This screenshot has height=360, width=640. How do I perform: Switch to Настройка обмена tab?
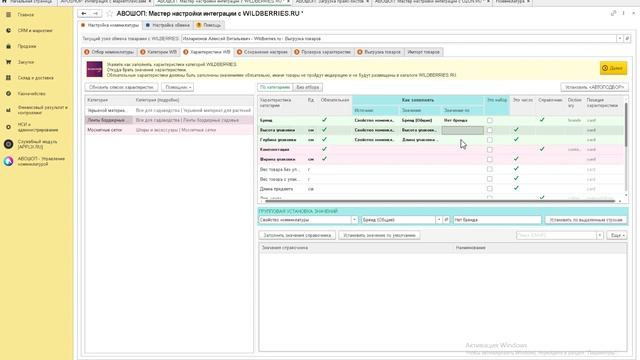click(168, 25)
